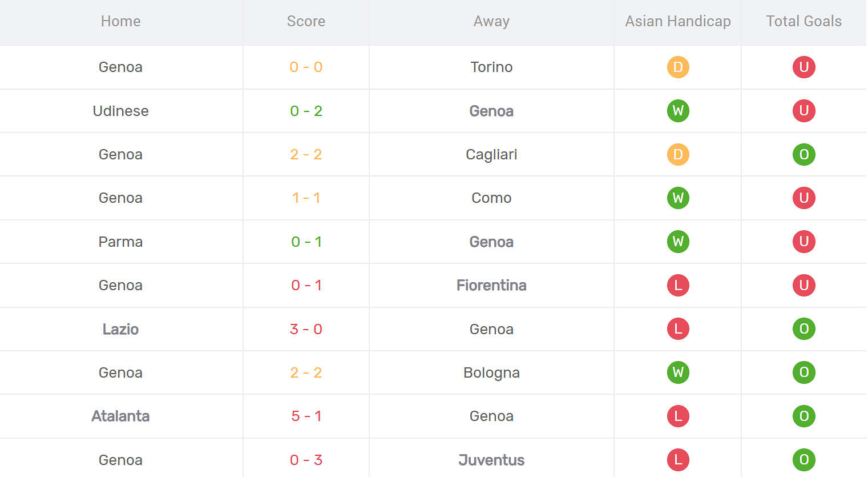
Task: Open the Juventus team link
Action: coord(491,460)
